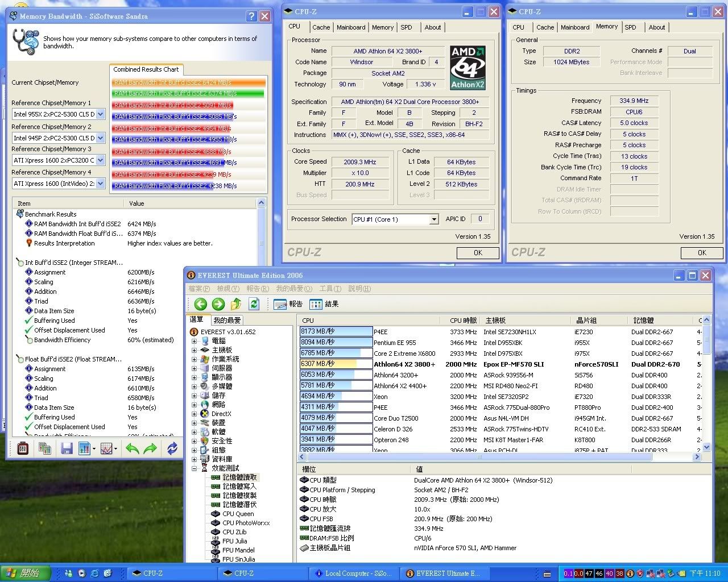Open the 結果 results toolbar button

(x=324, y=304)
